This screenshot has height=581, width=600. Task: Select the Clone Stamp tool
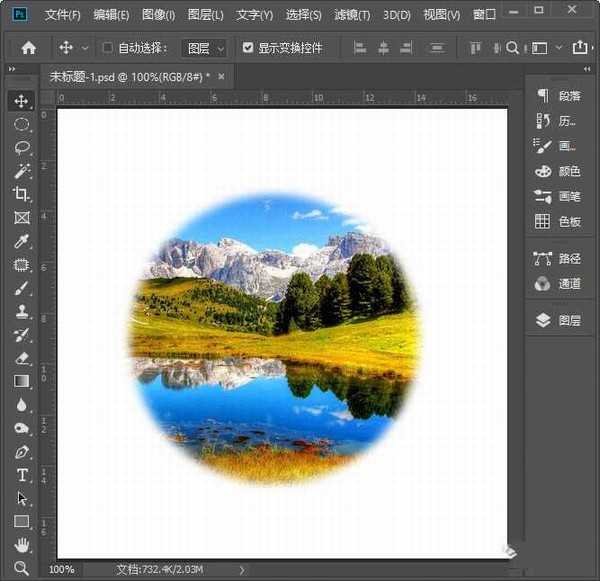click(21, 311)
